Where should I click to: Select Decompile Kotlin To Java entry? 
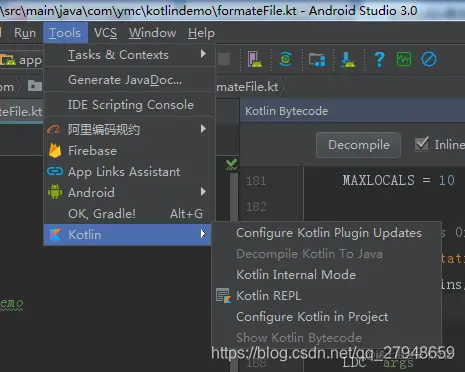327,254
